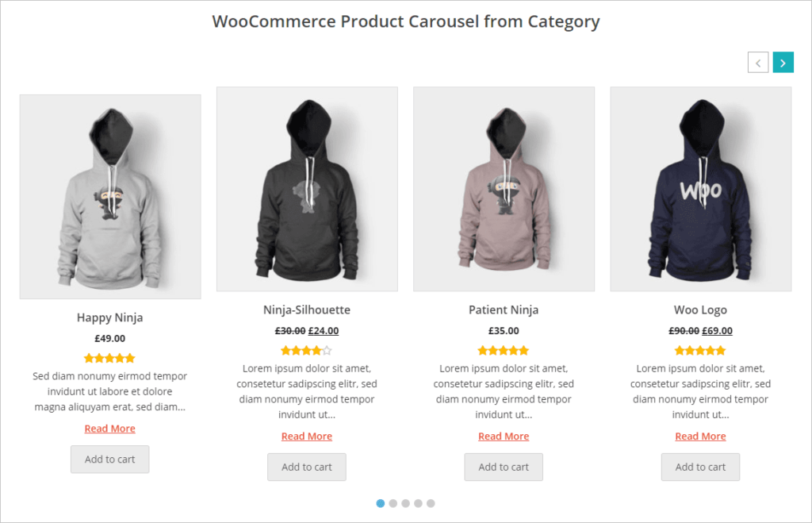This screenshot has width=812, height=523.
Task: Open Read More for Ninja-Silhouette
Action: pyautogui.click(x=306, y=436)
